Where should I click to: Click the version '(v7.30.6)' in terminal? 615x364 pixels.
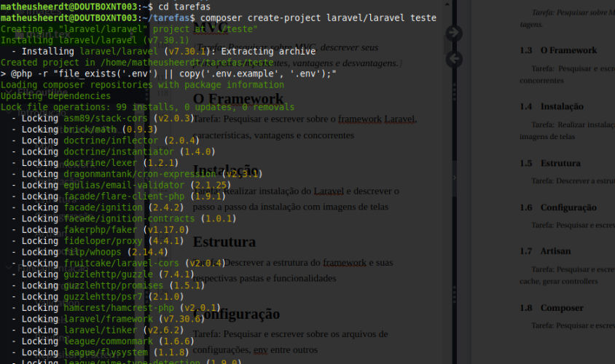click(x=181, y=319)
